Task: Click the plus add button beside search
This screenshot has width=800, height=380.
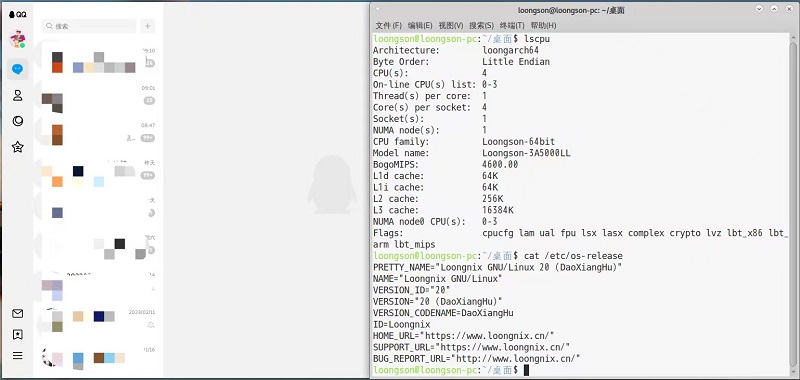Action: pyautogui.click(x=147, y=26)
